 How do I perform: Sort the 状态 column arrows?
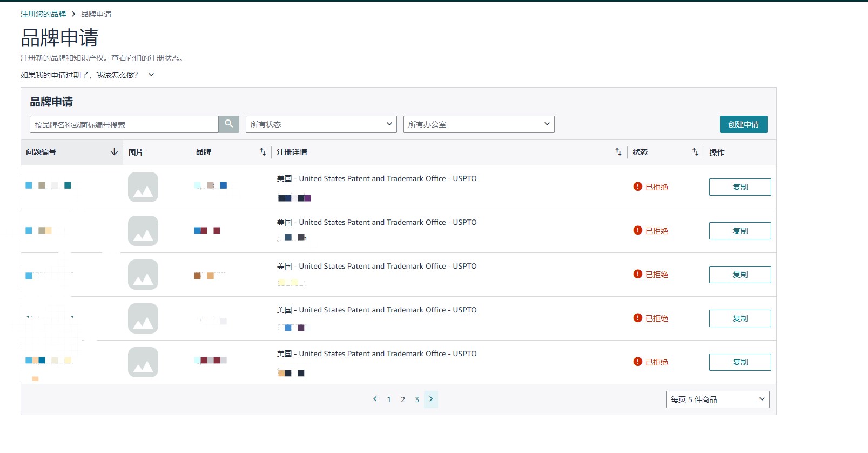[695, 152]
